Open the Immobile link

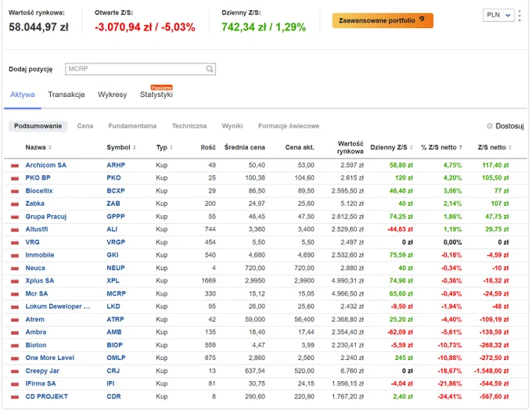40,255
